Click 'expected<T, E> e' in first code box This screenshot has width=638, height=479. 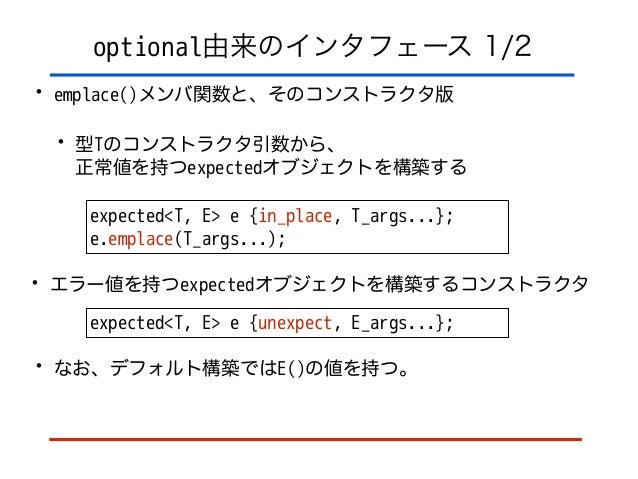[x=164, y=216]
